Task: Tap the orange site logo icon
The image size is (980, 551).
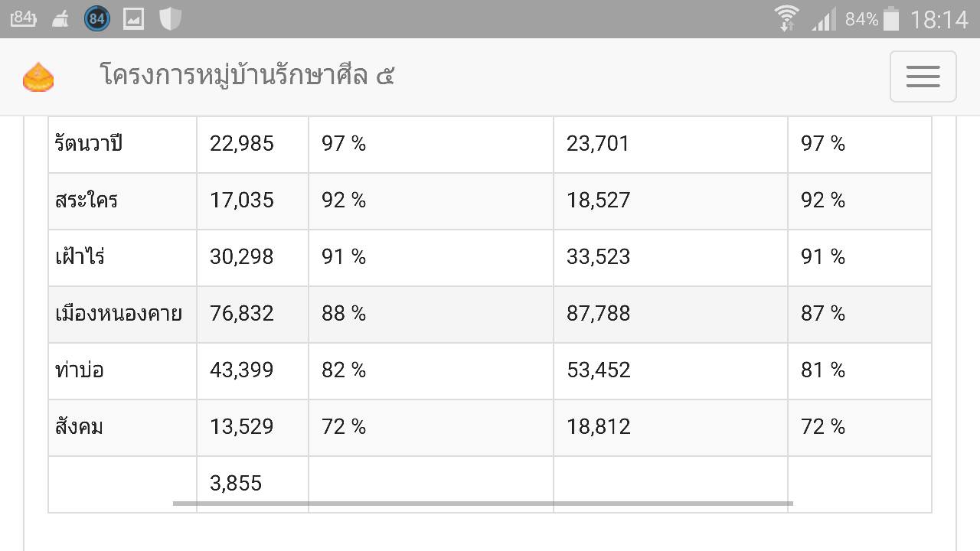Action: pos(38,77)
